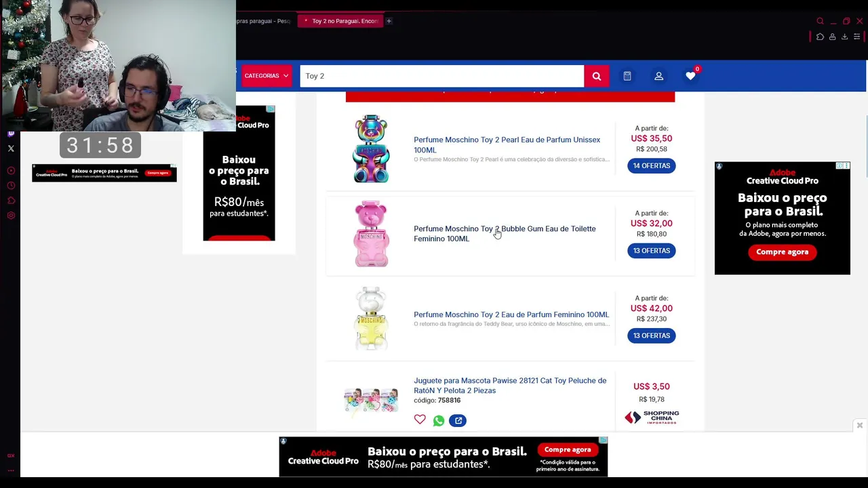Open the GX corner icon in sidebar
868x488 pixels.
11,455
